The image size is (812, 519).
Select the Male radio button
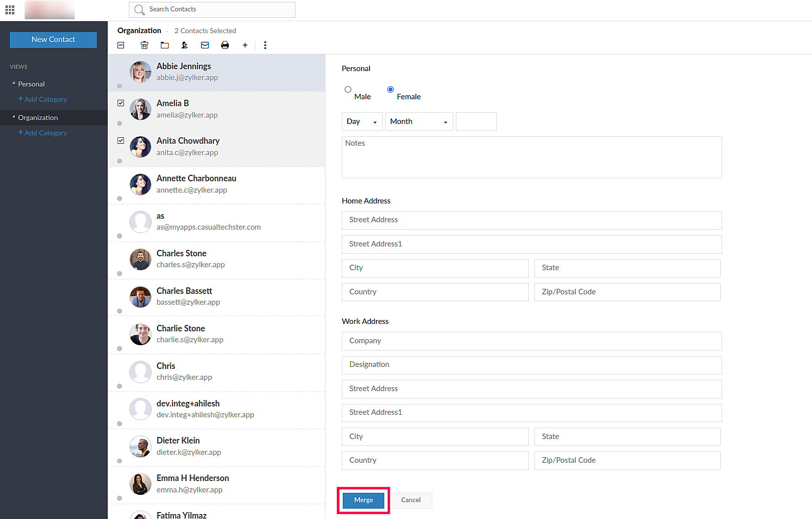coord(348,90)
